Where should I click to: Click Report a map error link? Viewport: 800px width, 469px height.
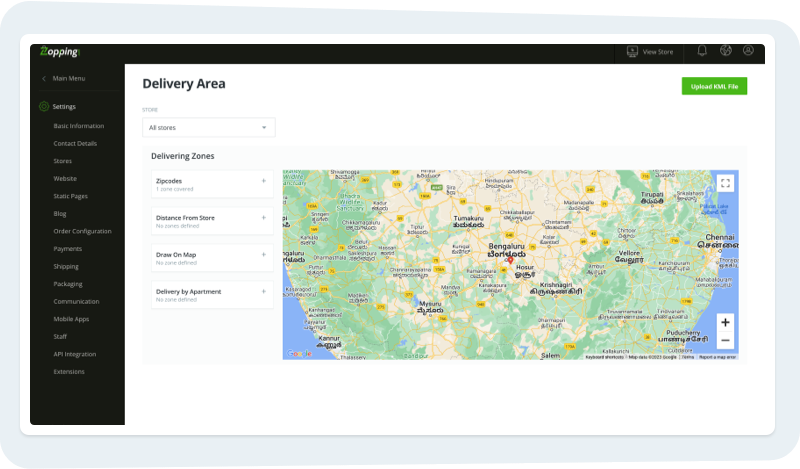[717, 357]
